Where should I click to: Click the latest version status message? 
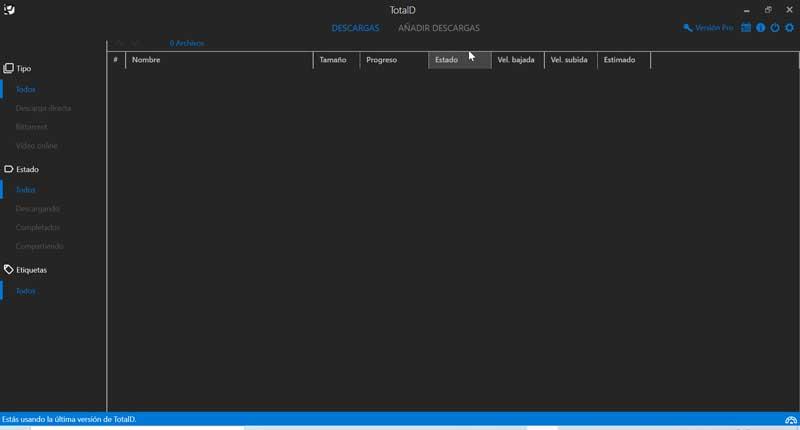click(x=69, y=419)
